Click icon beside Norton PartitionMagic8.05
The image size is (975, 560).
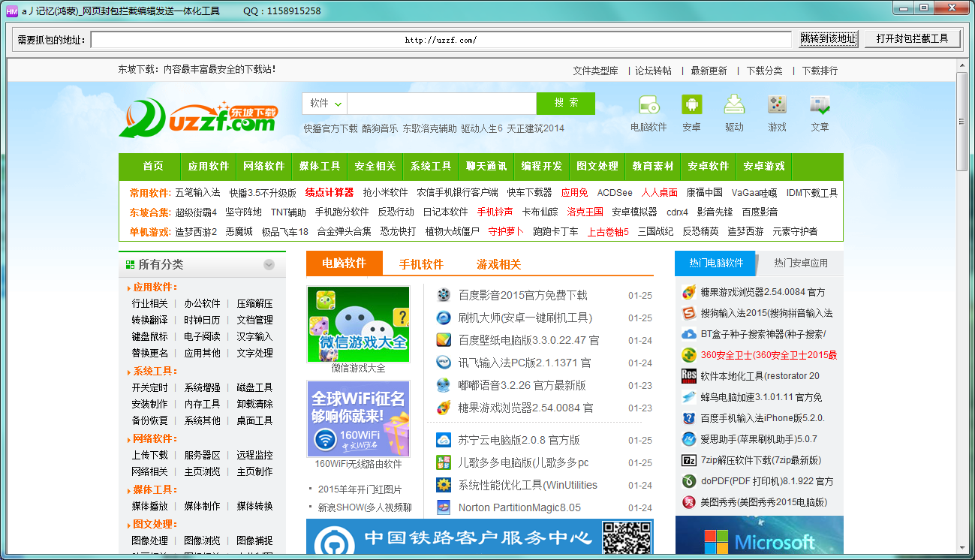tap(444, 507)
